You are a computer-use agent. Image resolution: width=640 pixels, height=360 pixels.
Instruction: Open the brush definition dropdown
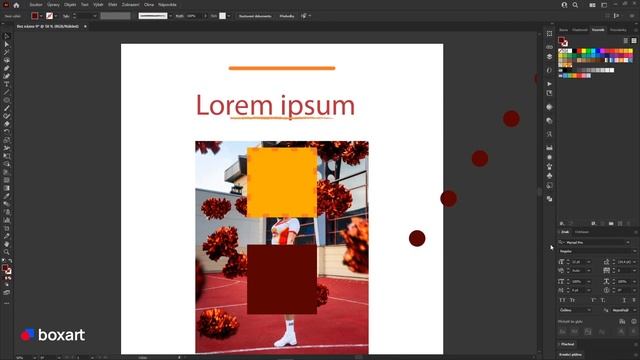[x=171, y=16]
